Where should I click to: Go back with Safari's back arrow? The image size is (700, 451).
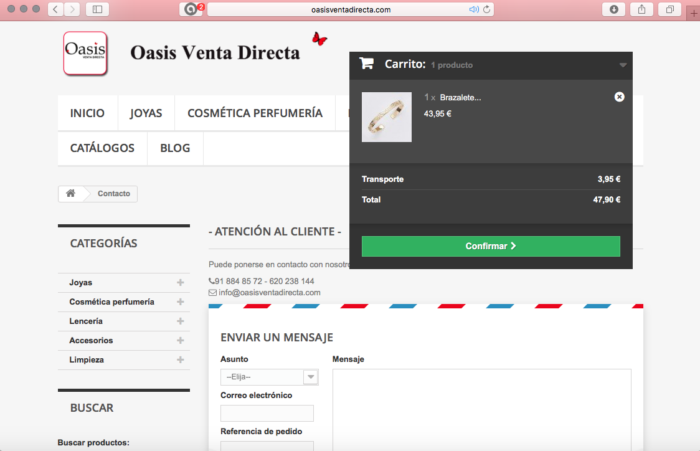(55, 9)
